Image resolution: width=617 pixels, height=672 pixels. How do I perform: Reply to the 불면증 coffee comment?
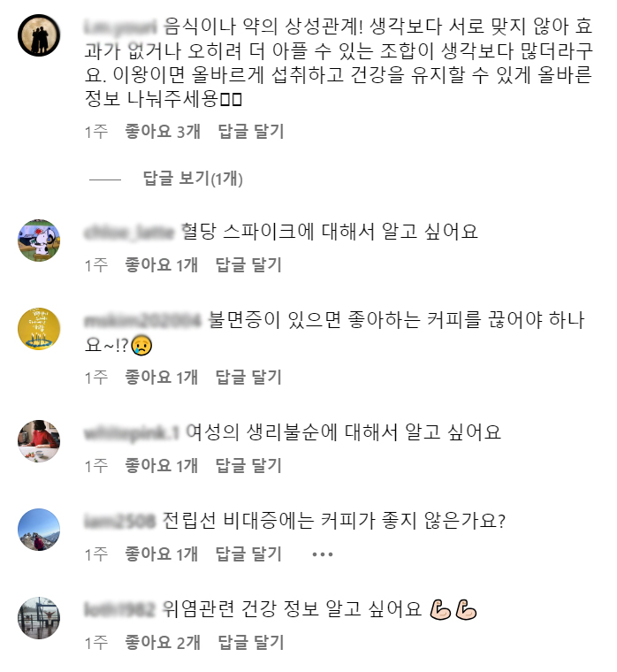pos(248,378)
